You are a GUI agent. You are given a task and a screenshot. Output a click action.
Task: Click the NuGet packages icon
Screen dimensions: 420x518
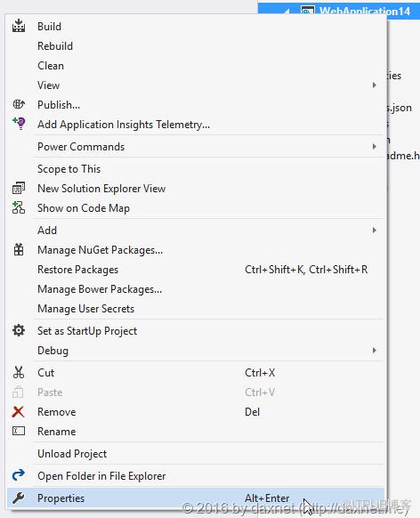point(19,249)
